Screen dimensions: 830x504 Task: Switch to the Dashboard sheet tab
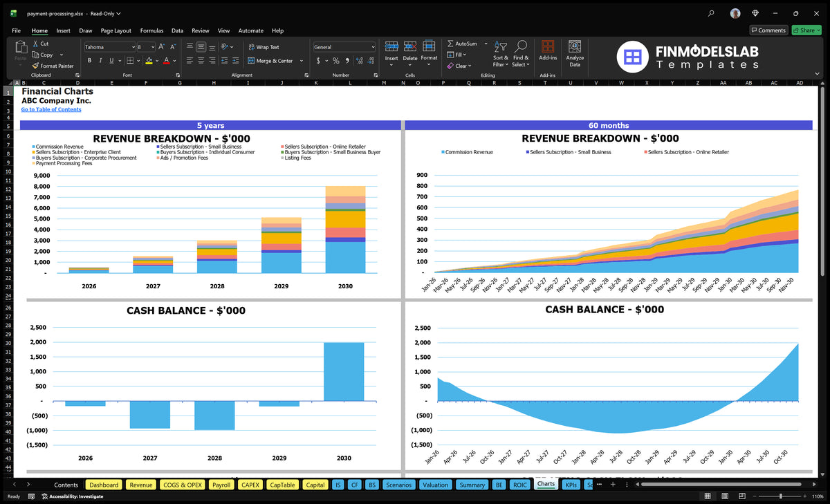pyautogui.click(x=104, y=485)
